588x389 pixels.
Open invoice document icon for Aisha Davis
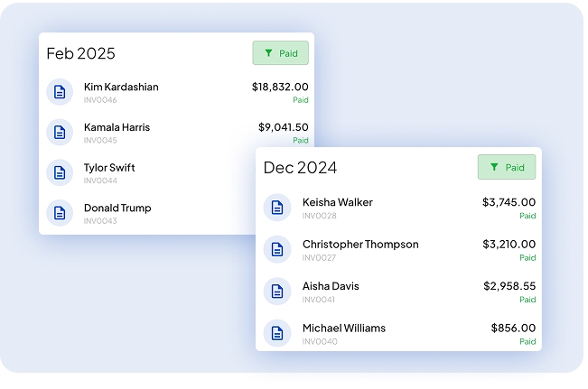tap(277, 292)
